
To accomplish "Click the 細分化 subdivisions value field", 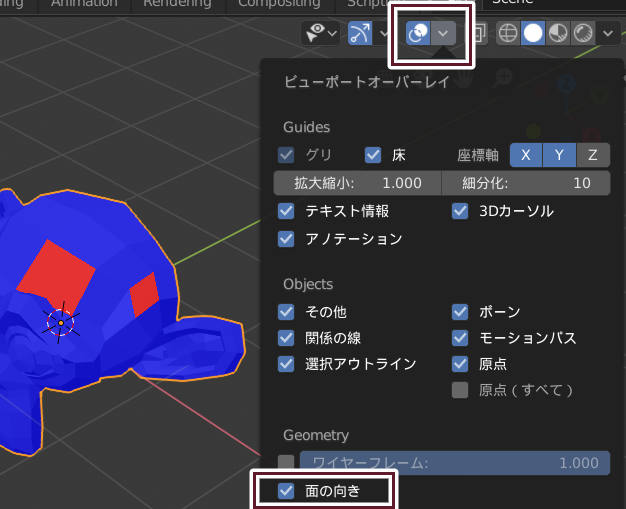I will pos(526,183).
